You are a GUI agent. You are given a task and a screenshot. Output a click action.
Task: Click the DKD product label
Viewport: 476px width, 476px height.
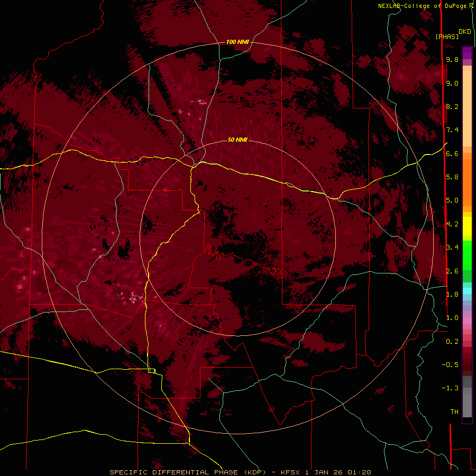[465, 32]
